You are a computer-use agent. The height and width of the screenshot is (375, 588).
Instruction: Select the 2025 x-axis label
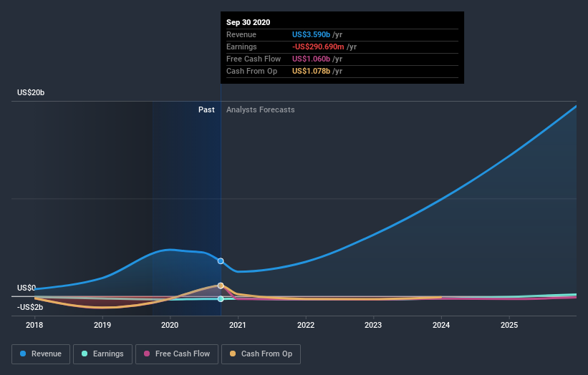pos(509,325)
